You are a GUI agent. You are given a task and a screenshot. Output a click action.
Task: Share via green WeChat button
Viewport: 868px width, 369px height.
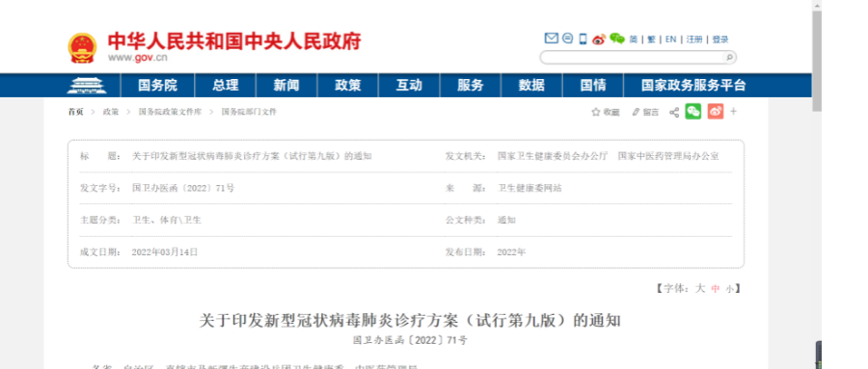[x=692, y=111]
